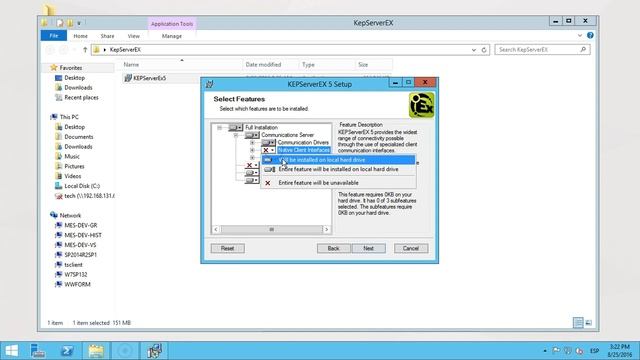Click the Next button in setup
Image resolution: width=640 pixels, height=360 pixels.
(368, 248)
